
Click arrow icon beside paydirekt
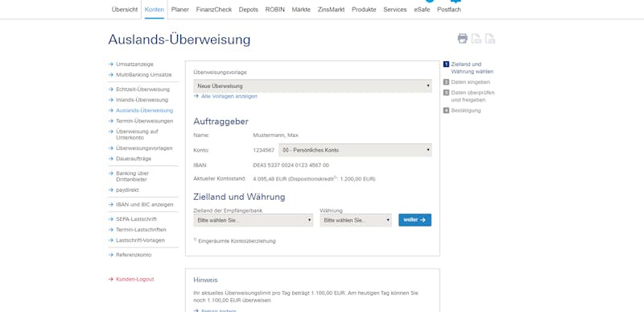click(110, 190)
